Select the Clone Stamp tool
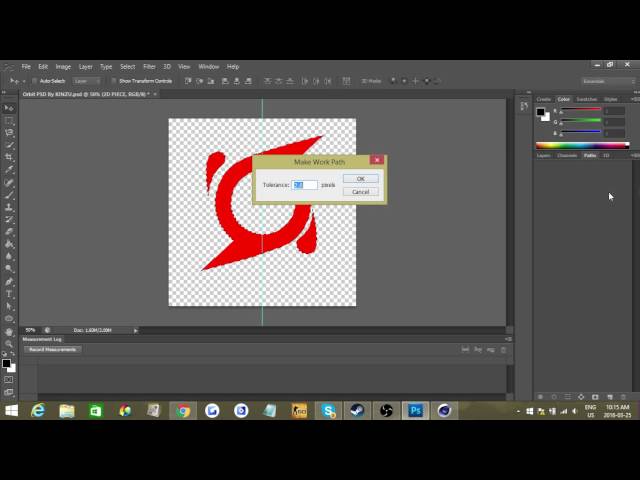Image resolution: width=640 pixels, height=480 pixels. [x=9, y=207]
